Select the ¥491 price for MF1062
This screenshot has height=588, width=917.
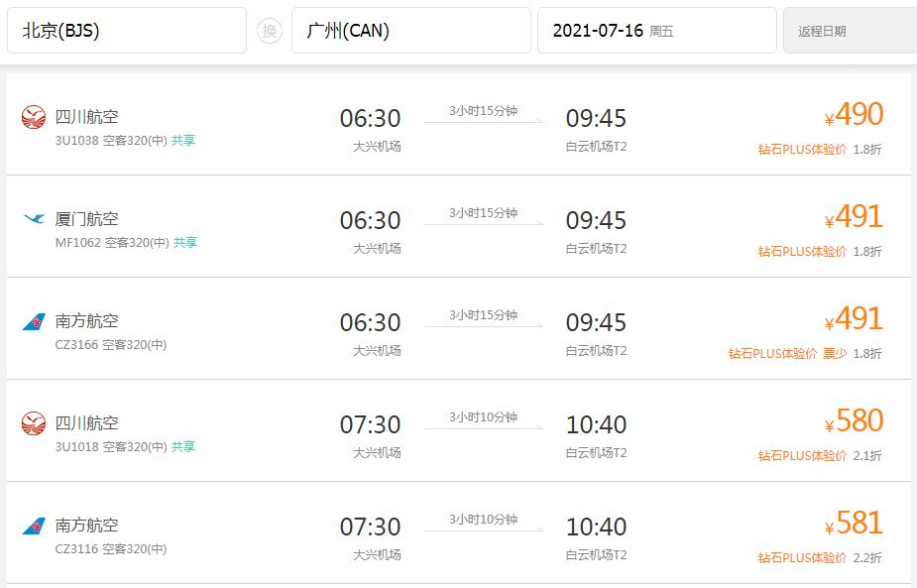coord(854,217)
